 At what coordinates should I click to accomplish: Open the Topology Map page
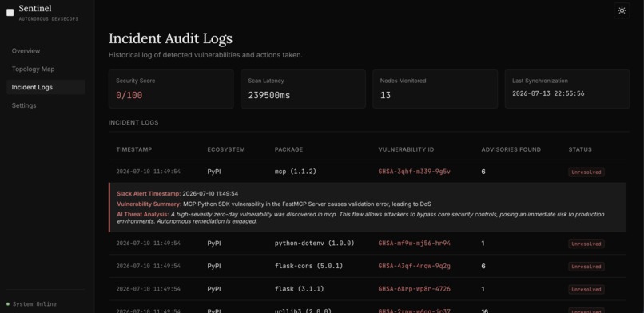(x=33, y=69)
